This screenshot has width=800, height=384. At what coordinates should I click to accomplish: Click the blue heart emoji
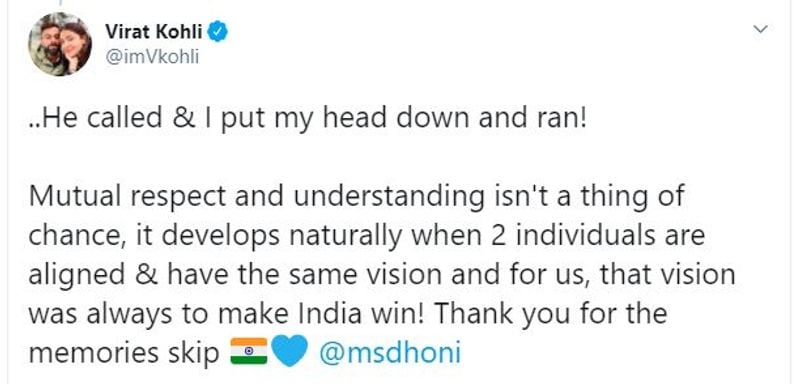click(288, 351)
